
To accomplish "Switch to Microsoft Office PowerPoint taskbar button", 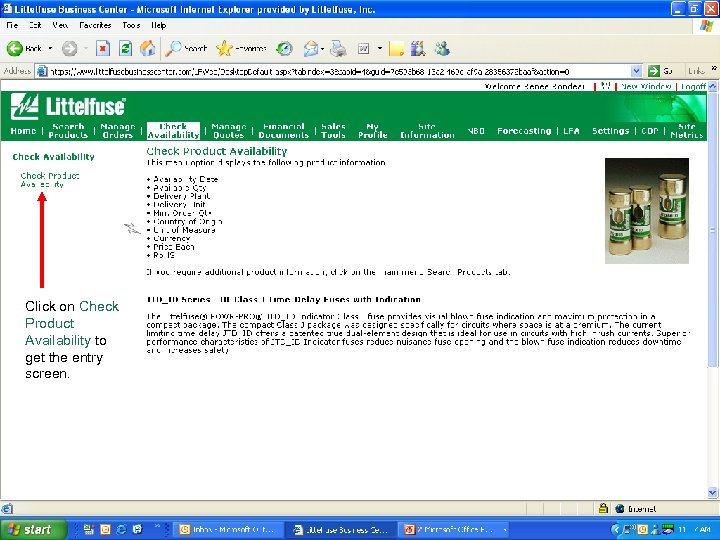I will [454, 529].
